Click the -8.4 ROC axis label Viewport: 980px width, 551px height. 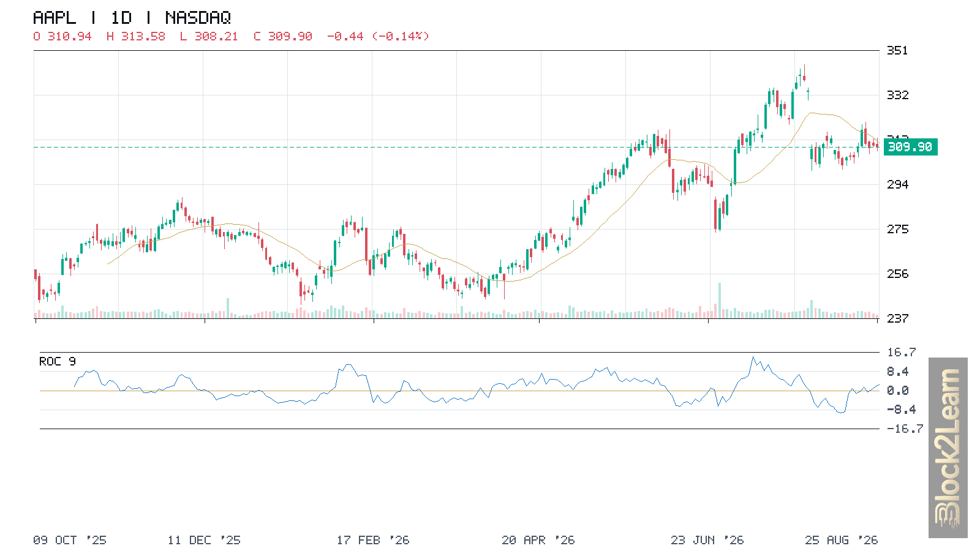(x=902, y=409)
